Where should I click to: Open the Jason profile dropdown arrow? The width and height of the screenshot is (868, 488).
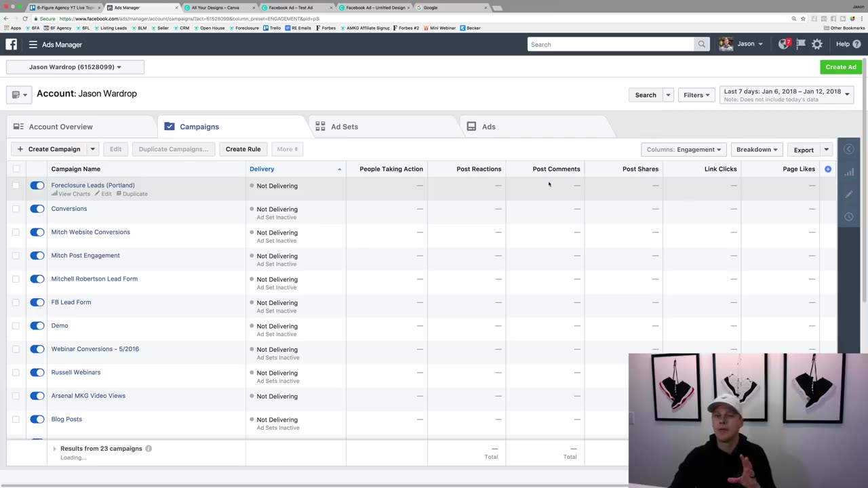click(x=760, y=44)
